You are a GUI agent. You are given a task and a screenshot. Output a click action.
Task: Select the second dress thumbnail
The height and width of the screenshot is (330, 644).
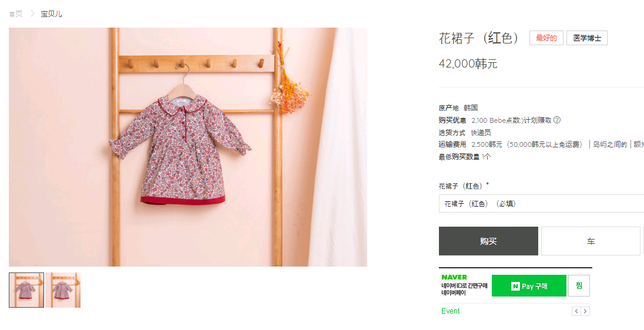tap(63, 290)
